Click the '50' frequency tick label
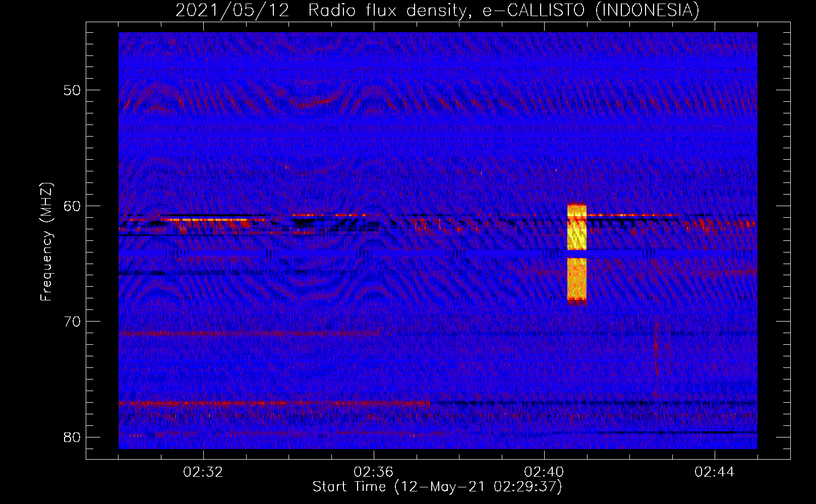Screen dimensions: 816x504 (72, 91)
